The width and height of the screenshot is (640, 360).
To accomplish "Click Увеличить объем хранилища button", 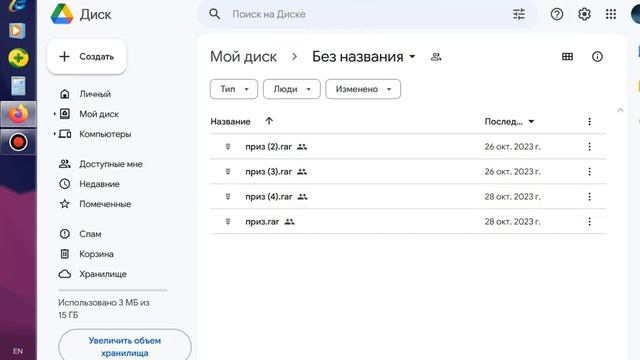I will [124, 346].
